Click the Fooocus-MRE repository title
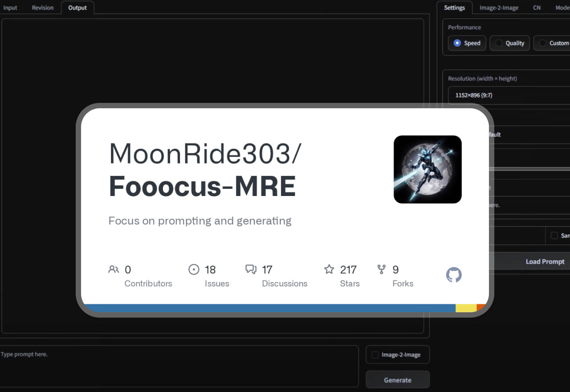570x392 pixels. coord(202,186)
